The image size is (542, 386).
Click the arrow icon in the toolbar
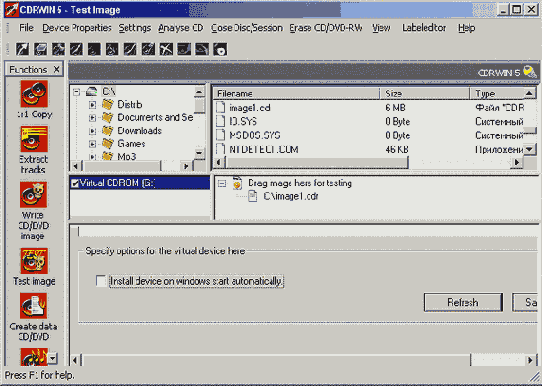click(22, 49)
